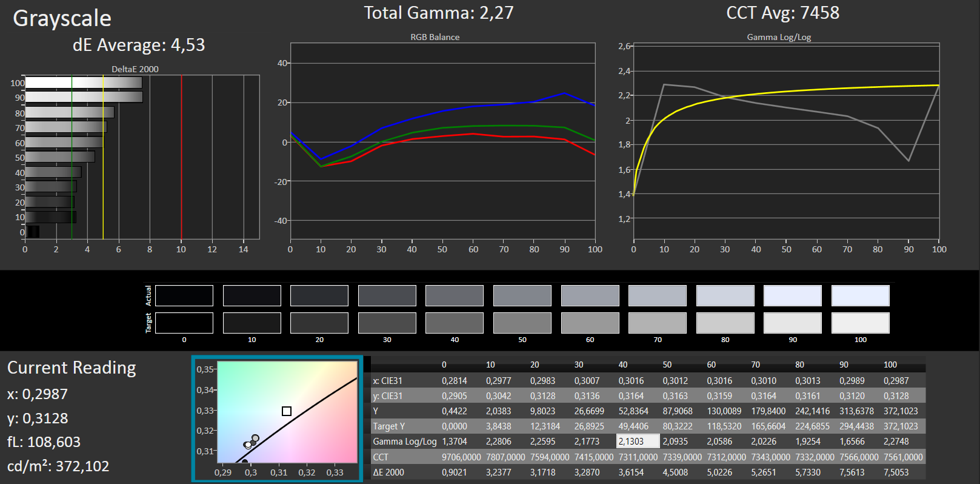The image size is (980, 484).
Task: Click the x value cell 0,2814
Action: click(455, 381)
